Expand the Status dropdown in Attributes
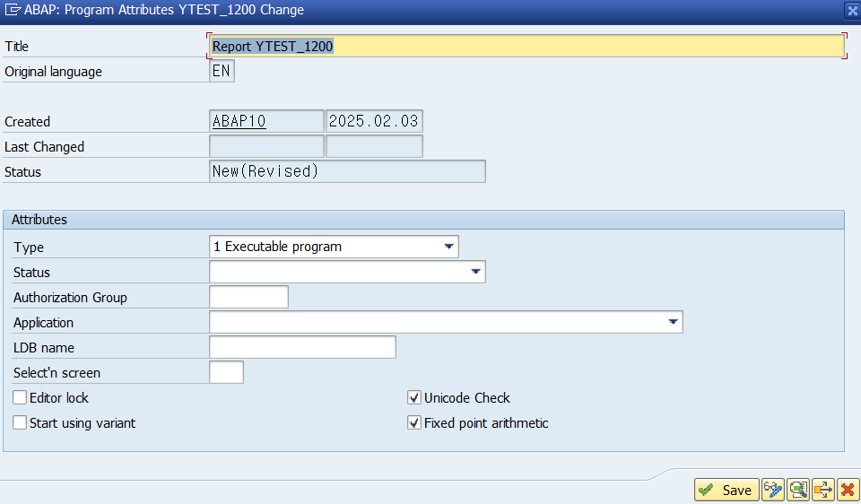This screenshot has height=504, width=861. click(x=475, y=272)
